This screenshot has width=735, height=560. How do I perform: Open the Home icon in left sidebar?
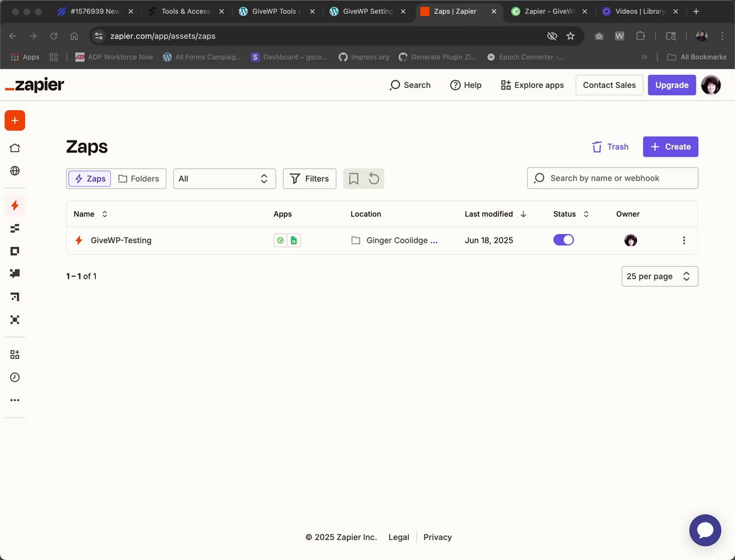(x=15, y=148)
